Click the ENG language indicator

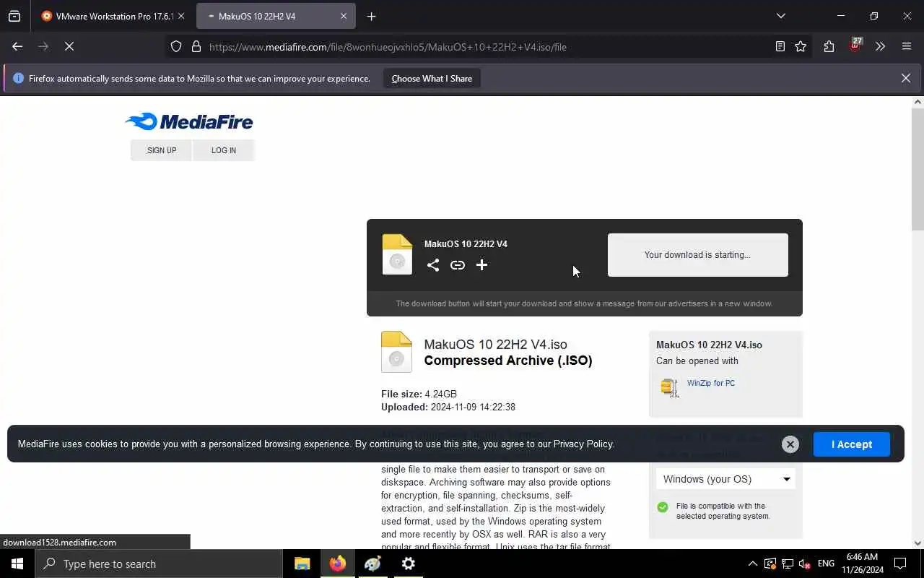pos(826,564)
